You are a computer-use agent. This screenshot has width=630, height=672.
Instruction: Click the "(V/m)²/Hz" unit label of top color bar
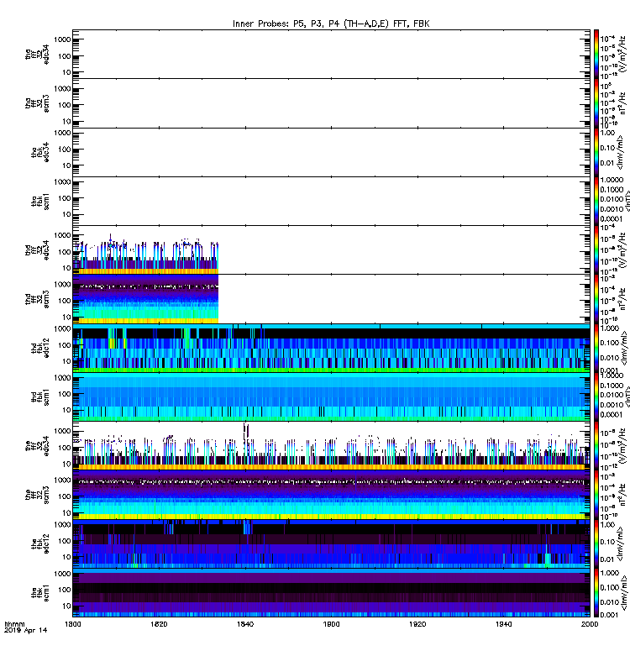[x=622, y=54]
